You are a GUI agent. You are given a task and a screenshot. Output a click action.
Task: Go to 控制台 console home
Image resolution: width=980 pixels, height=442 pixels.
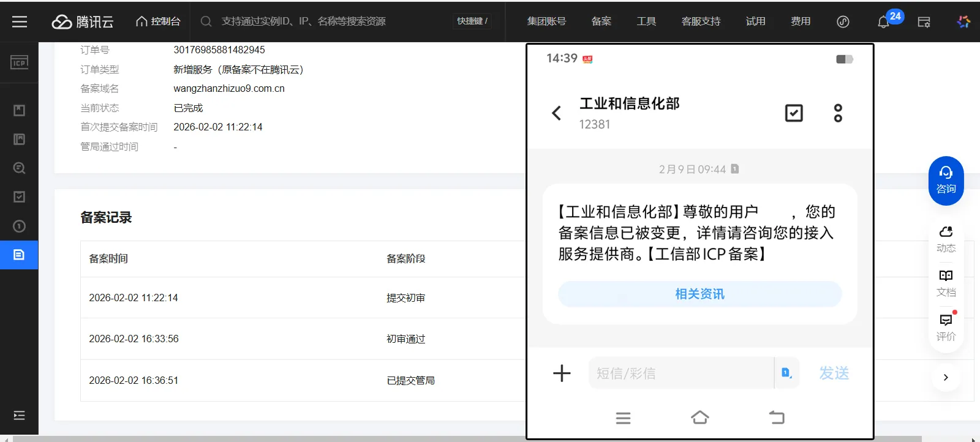click(158, 21)
